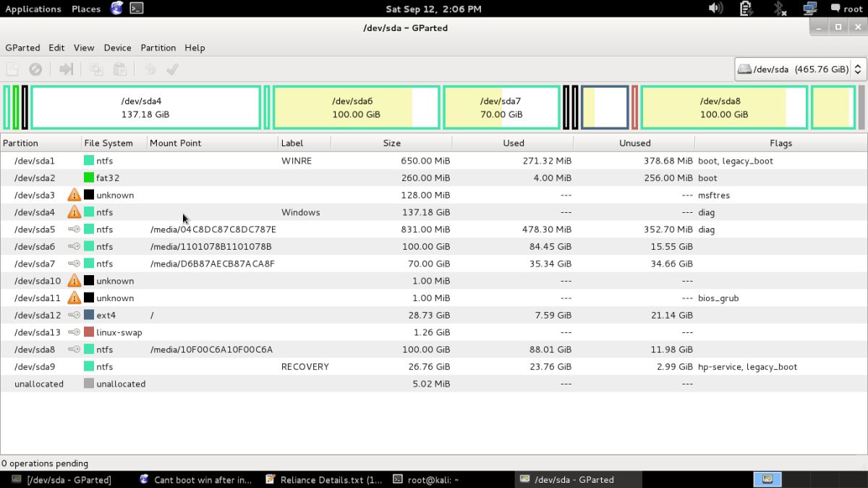The image size is (868, 488).
Task: Sort by the Partition column header
Action: 41,143
